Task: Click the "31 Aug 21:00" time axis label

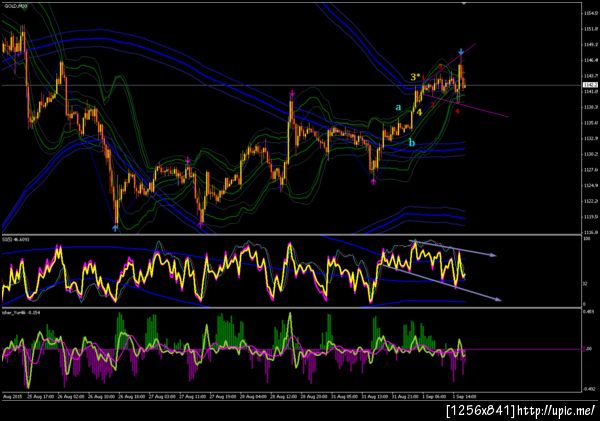Action: tap(405, 397)
